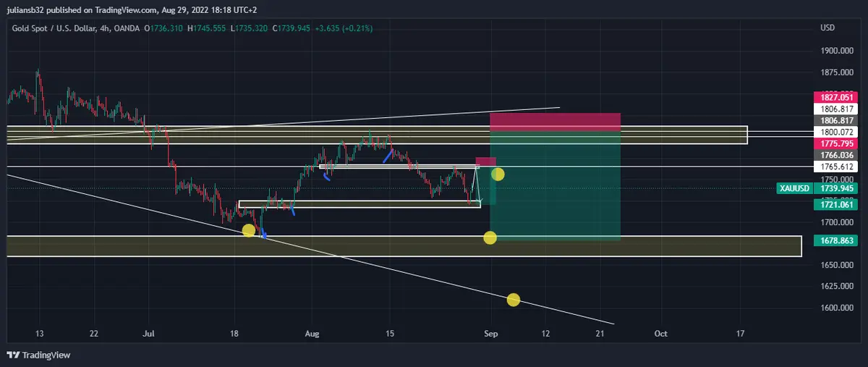Select the Aug label on the time axis

pyautogui.click(x=312, y=334)
